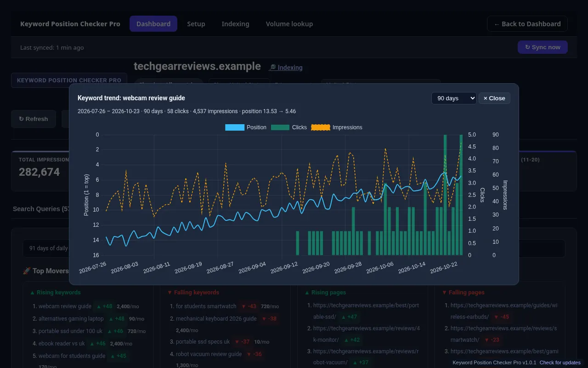Select 'ebook reader vs uk' keyword
588x368 pixels.
(x=62, y=344)
